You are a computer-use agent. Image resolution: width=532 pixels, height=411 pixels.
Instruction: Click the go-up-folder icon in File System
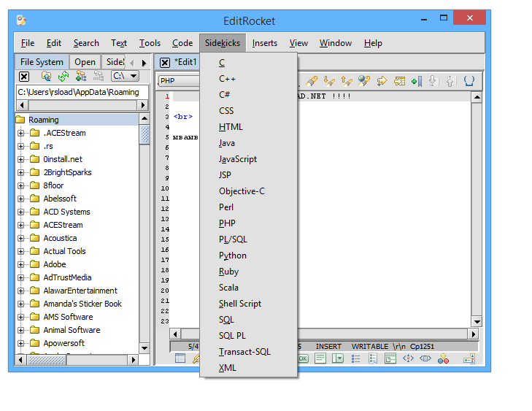(46, 77)
